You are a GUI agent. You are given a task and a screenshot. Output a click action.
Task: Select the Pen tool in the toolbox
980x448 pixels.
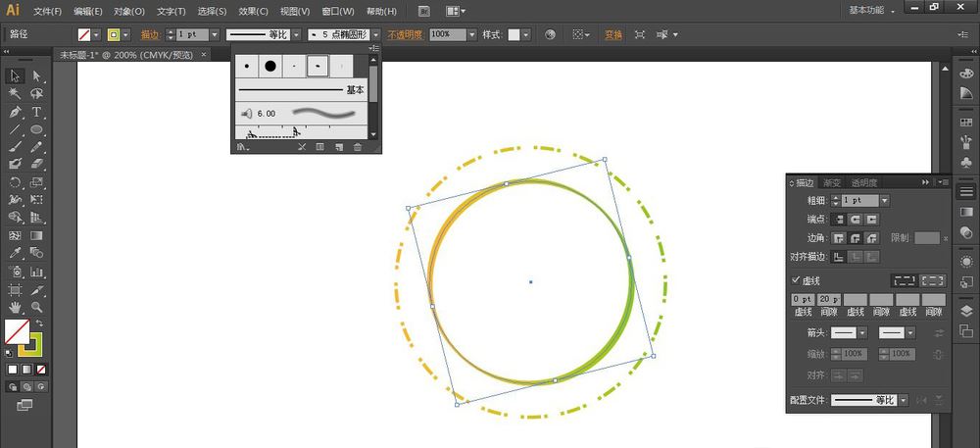15,112
